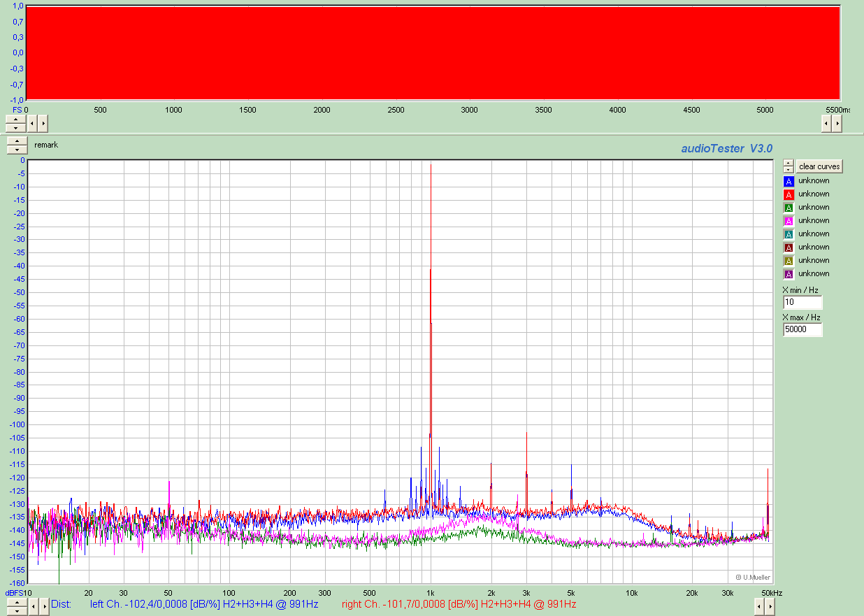
Task: Toggle the dark red curve A icon
Action: coord(789,248)
